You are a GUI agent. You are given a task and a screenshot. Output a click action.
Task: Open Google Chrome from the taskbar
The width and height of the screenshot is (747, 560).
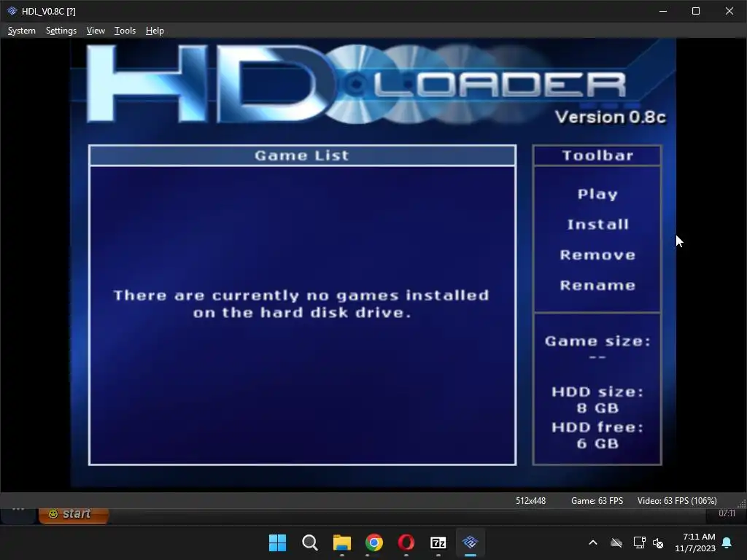point(374,542)
